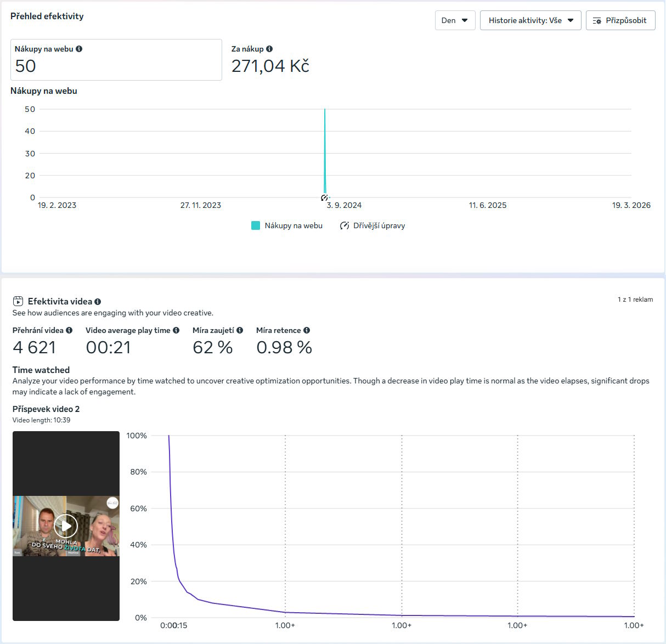The height and width of the screenshot is (644, 666).
Task: Select the Nákupy na webu metric card
Action: point(116,60)
